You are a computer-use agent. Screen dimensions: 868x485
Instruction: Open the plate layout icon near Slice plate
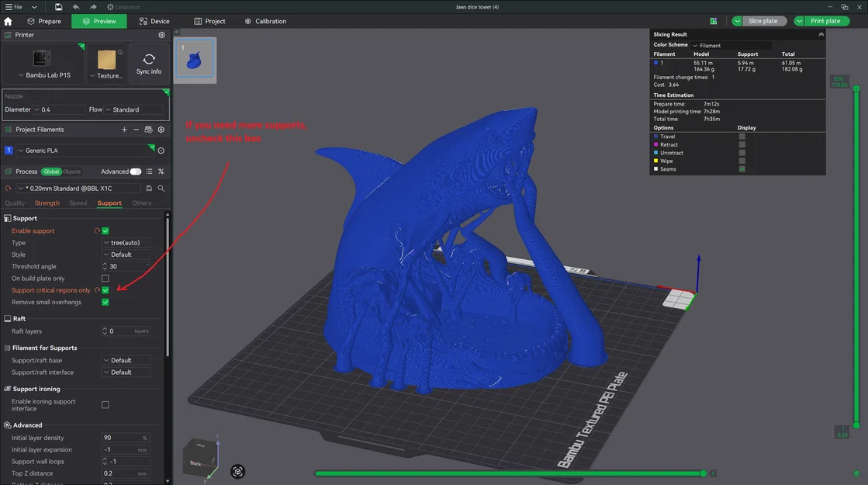tap(714, 21)
